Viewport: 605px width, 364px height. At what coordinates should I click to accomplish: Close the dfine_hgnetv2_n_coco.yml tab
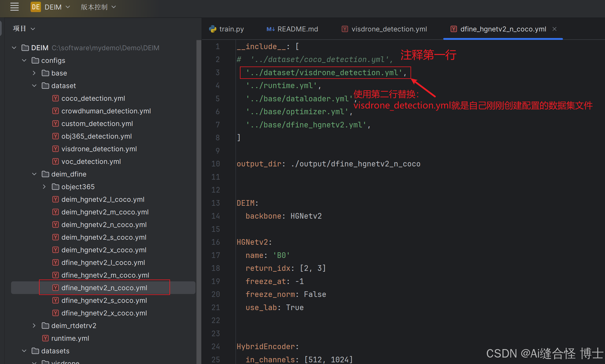tap(554, 29)
